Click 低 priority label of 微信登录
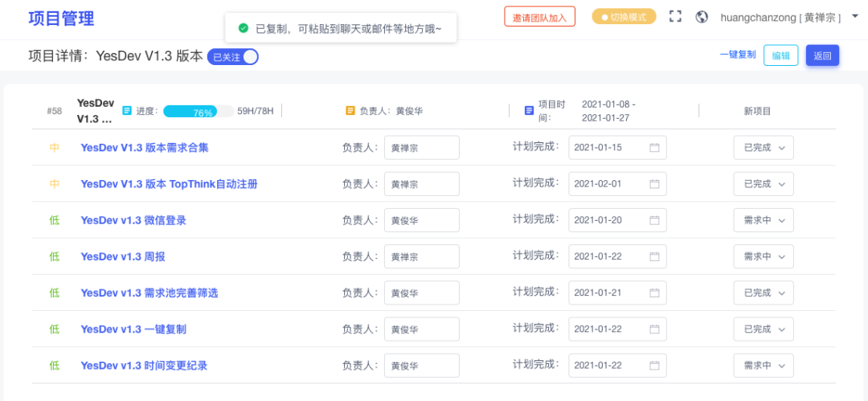Viewport: 868px width, 401px height. click(55, 220)
